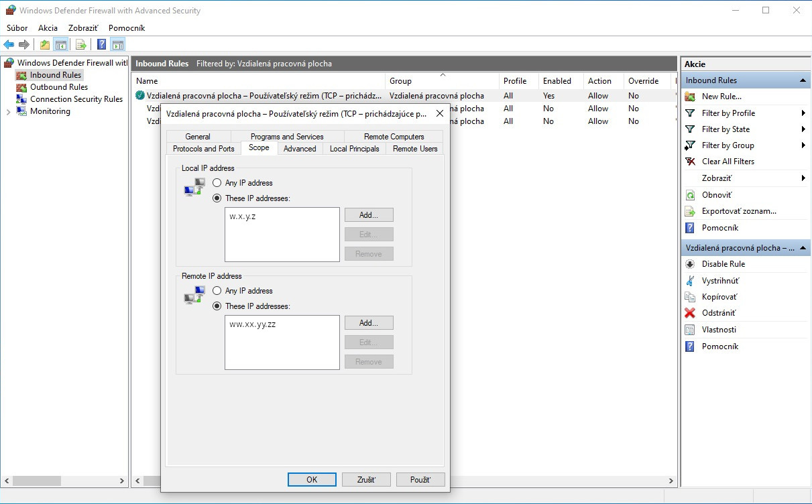
Task: Click the red Odstrániť delete icon
Action: (x=690, y=313)
